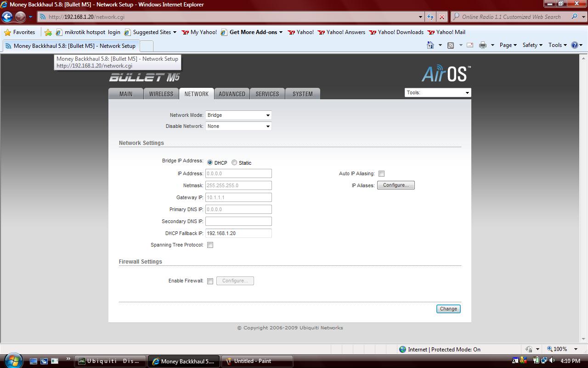Click the Home icon in the command bar
588x368 pixels.
pos(430,45)
